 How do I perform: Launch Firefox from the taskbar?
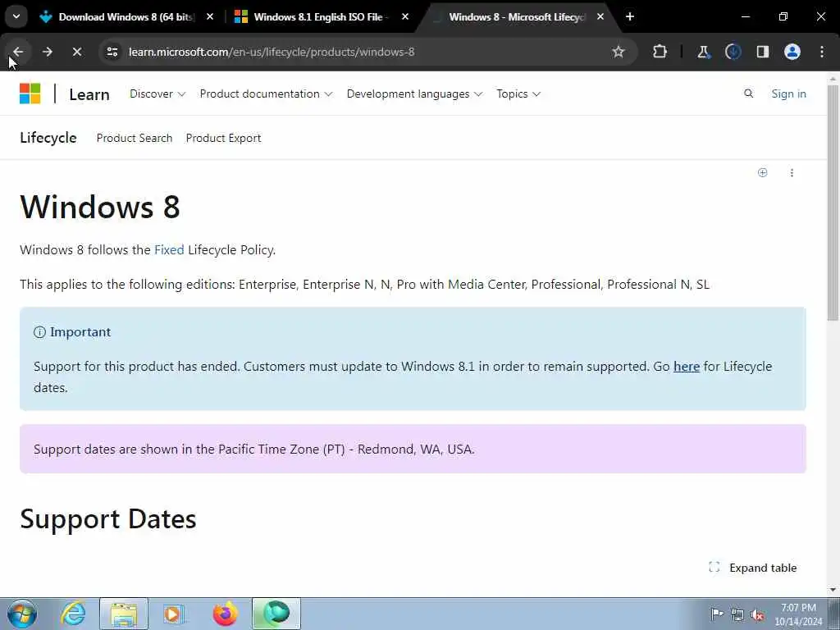225,614
